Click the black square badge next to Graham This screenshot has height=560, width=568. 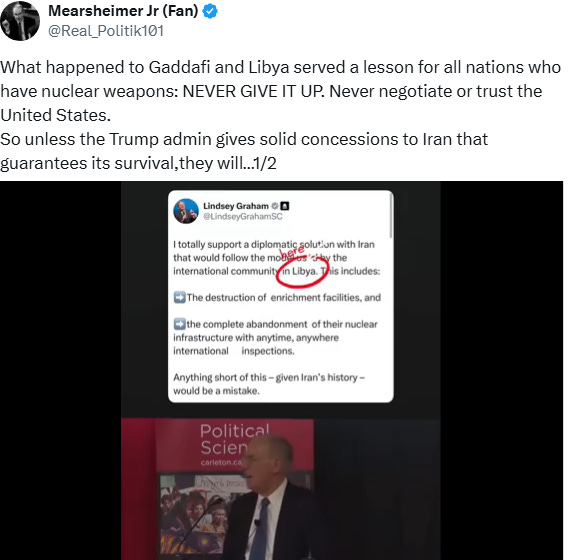pyautogui.click(x=285, y=206)
